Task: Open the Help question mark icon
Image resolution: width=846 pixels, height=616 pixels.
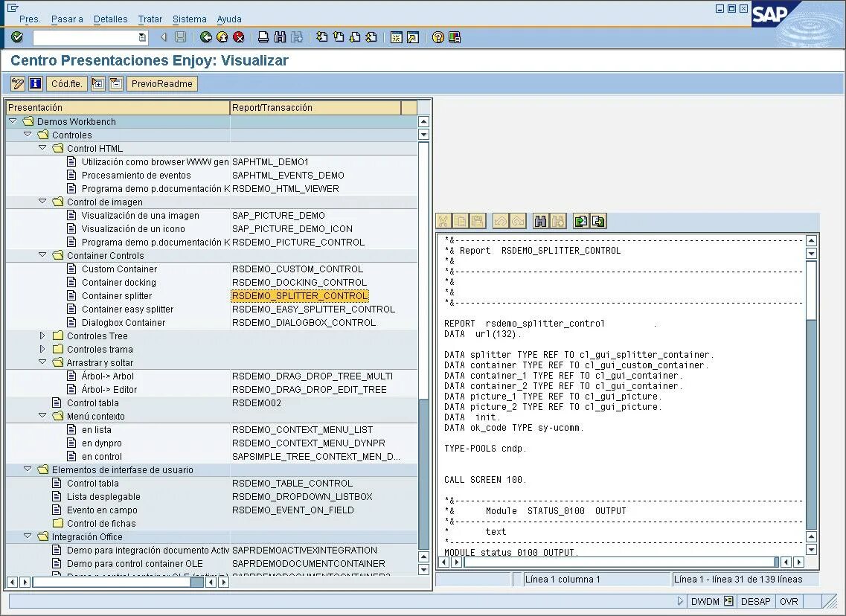Action: click(438, 37)
